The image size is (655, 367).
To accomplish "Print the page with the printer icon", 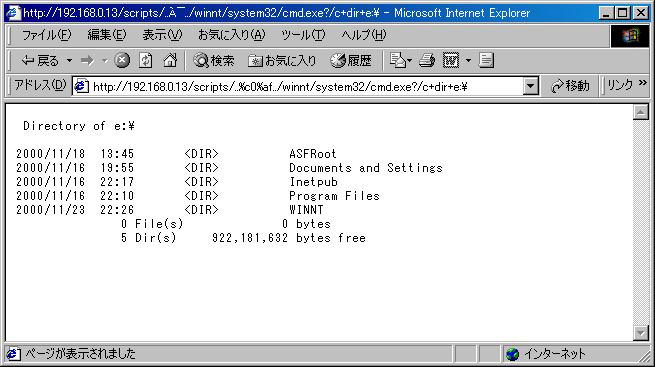I will pyautogui.click(x=427, y=61).
